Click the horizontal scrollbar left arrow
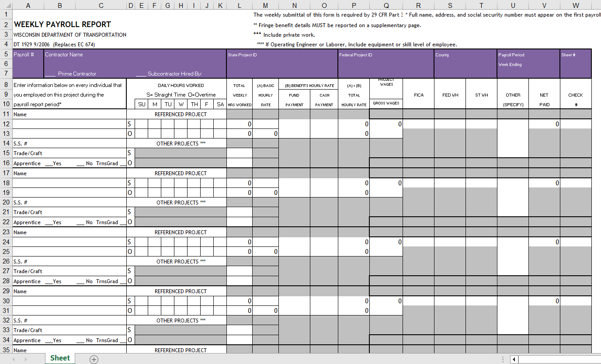Screen dimensions: 601x364 514,359
